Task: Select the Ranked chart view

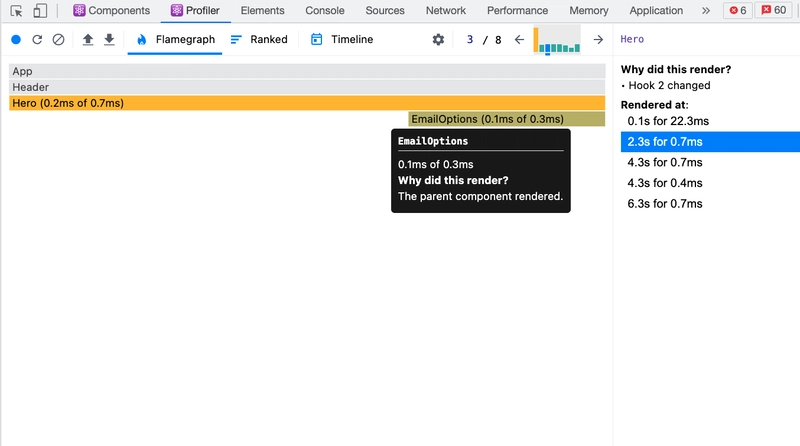Action: [x=259, y=39]
